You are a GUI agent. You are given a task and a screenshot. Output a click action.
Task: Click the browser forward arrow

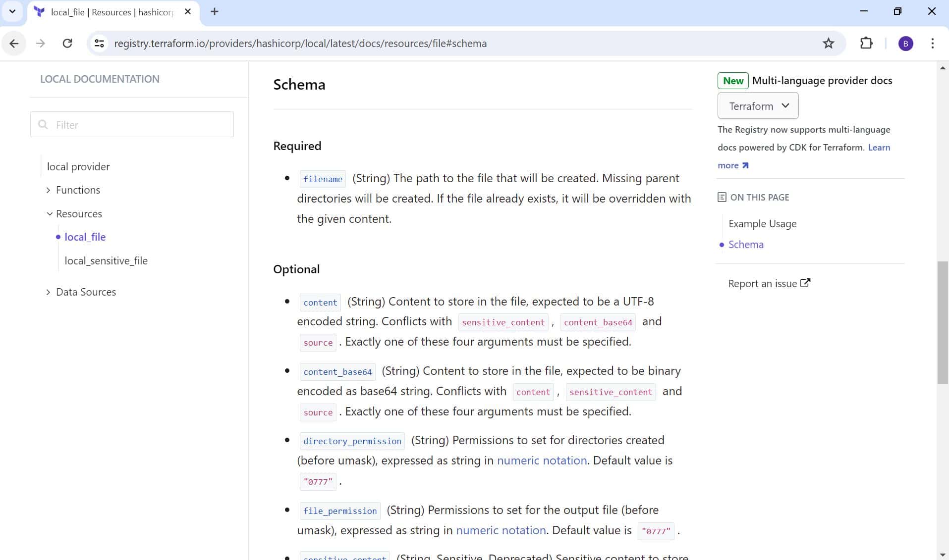point(40,44)
